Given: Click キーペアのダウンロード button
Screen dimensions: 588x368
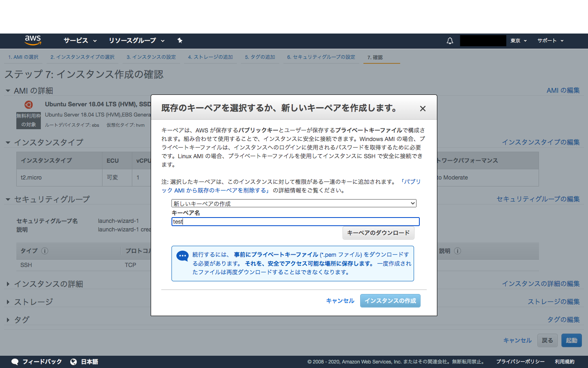Looking at the screenshot, I should (378, 233).
